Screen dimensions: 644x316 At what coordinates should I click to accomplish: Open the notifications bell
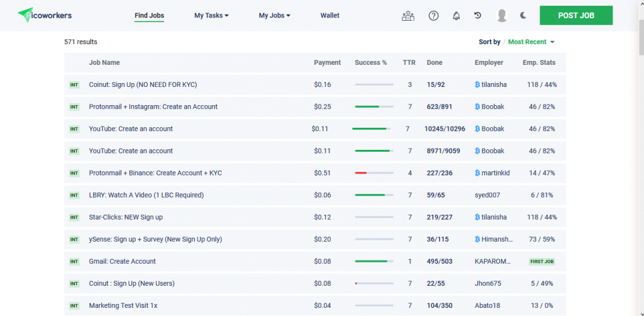coord(457,16)
